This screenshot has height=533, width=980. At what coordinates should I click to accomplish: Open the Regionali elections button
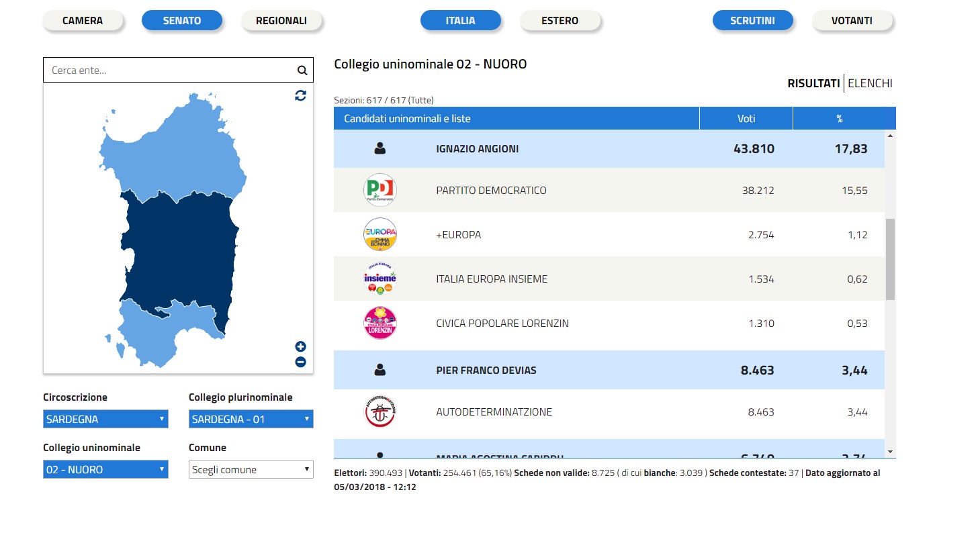[x=281, y=21]
